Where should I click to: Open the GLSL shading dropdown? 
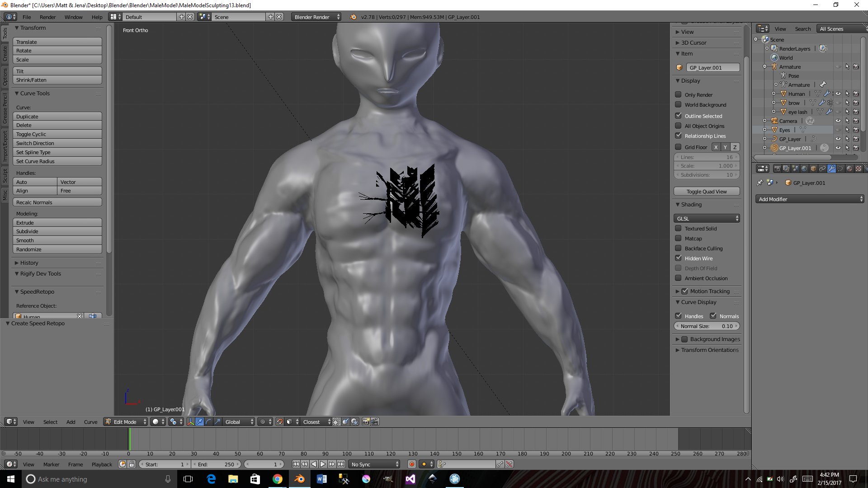pos(707,218)
